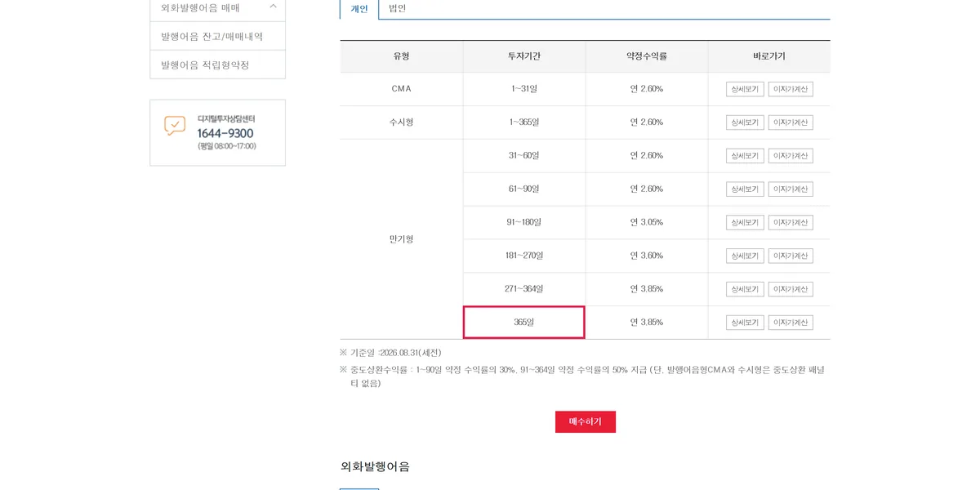Viewport: 980px width, 490px height.
Task: Click 연 2.60% rate in CMA row
Action: pos(647,89)
